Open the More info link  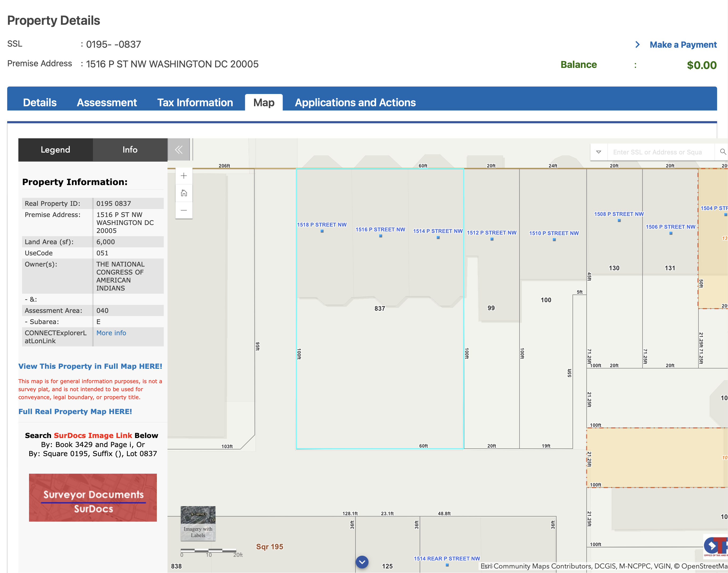[111, 333]
